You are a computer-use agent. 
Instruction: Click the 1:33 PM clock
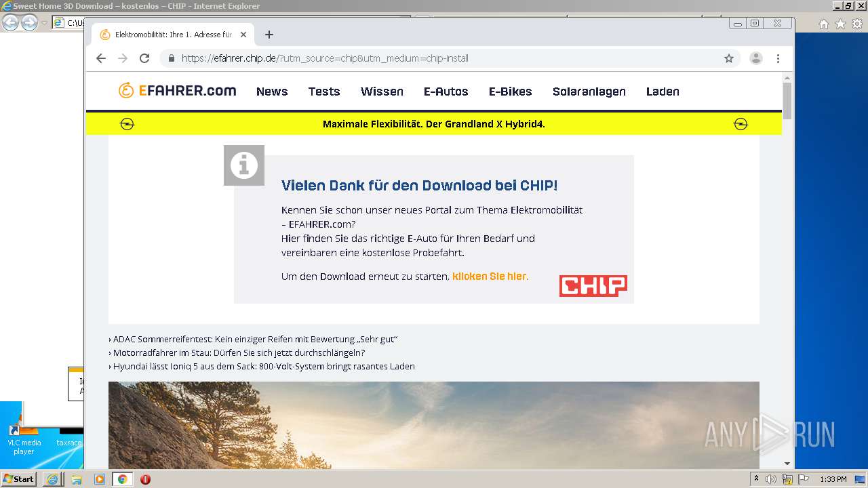[833, 479]
